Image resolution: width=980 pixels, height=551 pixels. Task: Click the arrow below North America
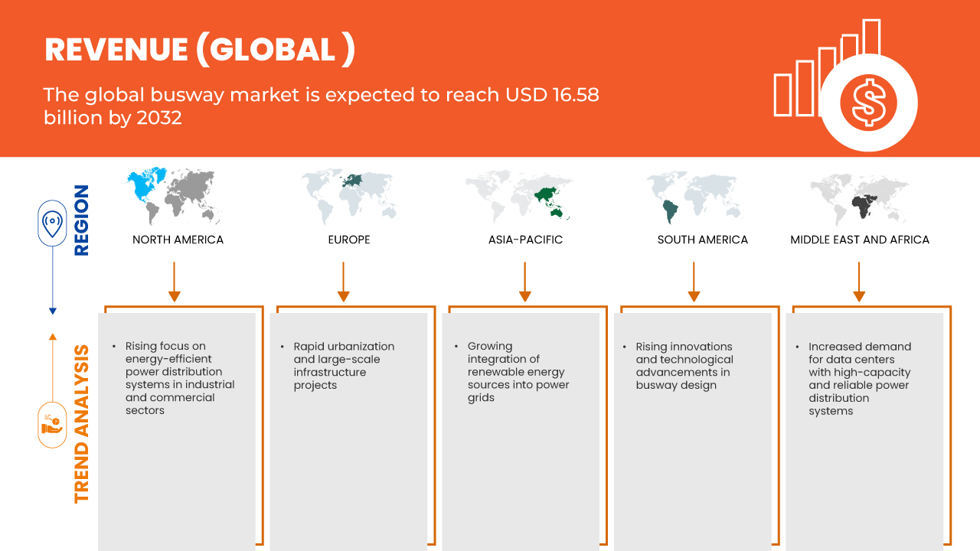coord(175,282)
